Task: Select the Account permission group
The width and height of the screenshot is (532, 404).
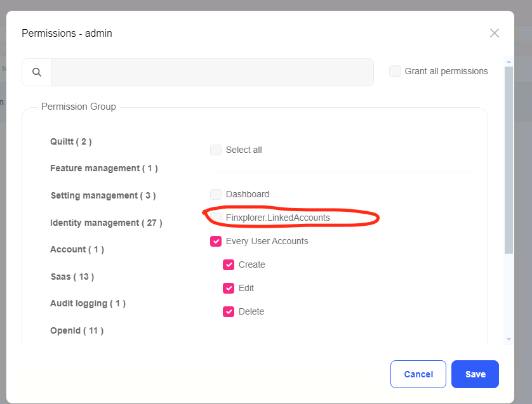Action: pos(77,250)
